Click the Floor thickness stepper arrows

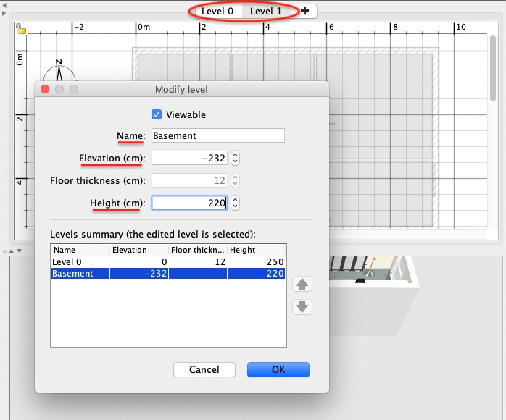coord(235,180)
